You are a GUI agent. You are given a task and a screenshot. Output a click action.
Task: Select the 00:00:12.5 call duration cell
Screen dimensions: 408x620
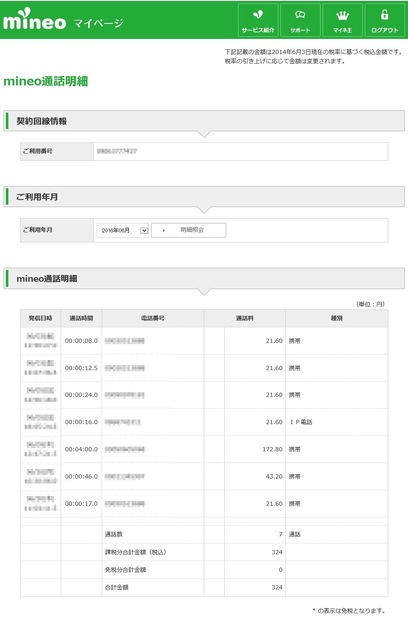pos(81,368)
